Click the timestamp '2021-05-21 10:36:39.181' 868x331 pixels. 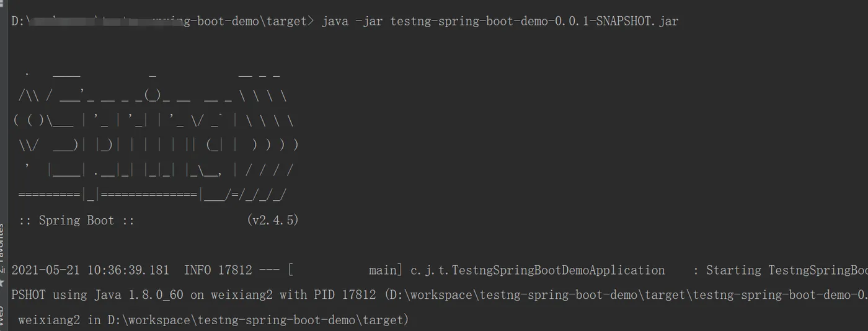(x=90, y=270)
